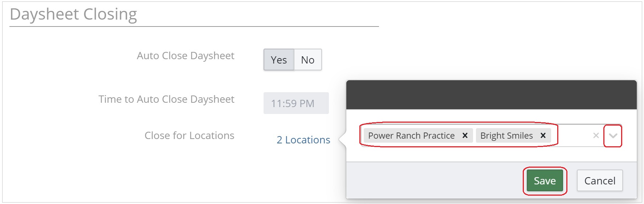Clear all selected locations

click(x=596, y=135)
